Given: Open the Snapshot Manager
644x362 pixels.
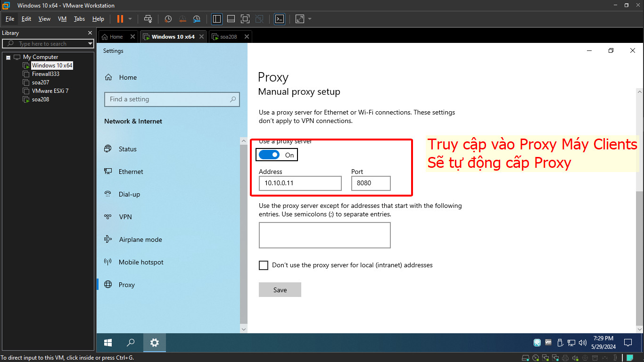Looking at the screenshot, I should [197, 19].
